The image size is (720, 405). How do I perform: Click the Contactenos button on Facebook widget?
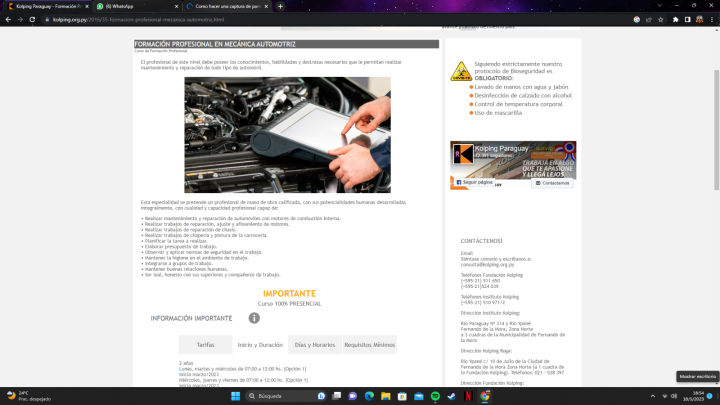tap(552, 183)
